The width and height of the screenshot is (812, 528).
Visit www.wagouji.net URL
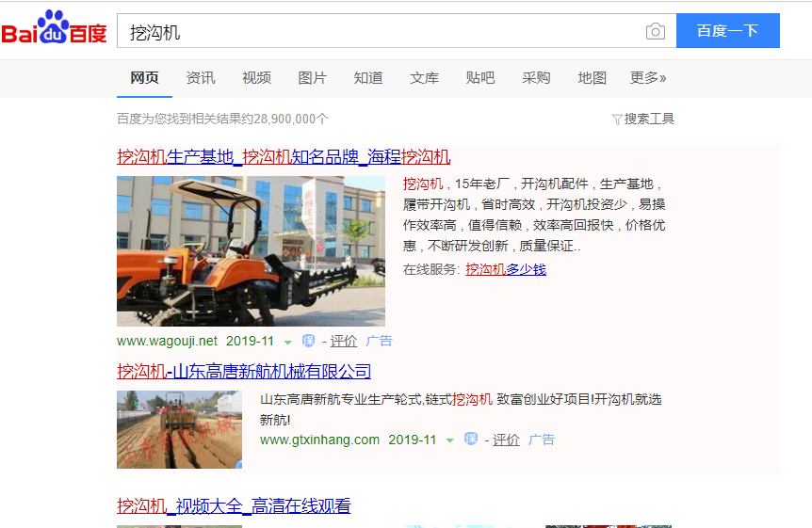coord(168,341)
